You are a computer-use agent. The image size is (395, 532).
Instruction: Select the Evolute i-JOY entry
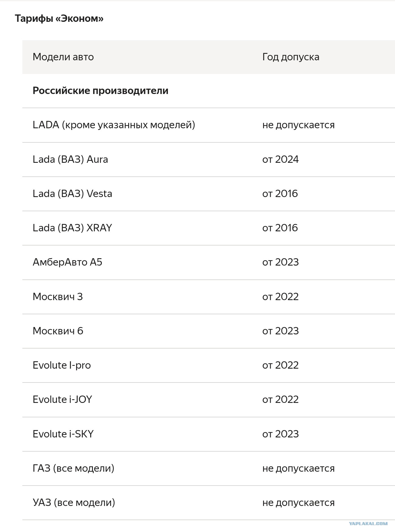point(62,399)
